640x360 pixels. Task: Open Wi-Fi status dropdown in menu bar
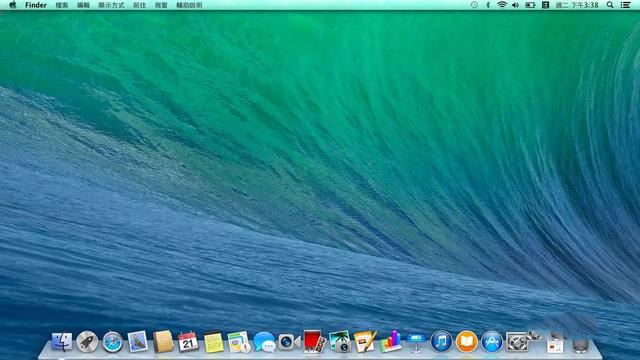coord(502,5)
